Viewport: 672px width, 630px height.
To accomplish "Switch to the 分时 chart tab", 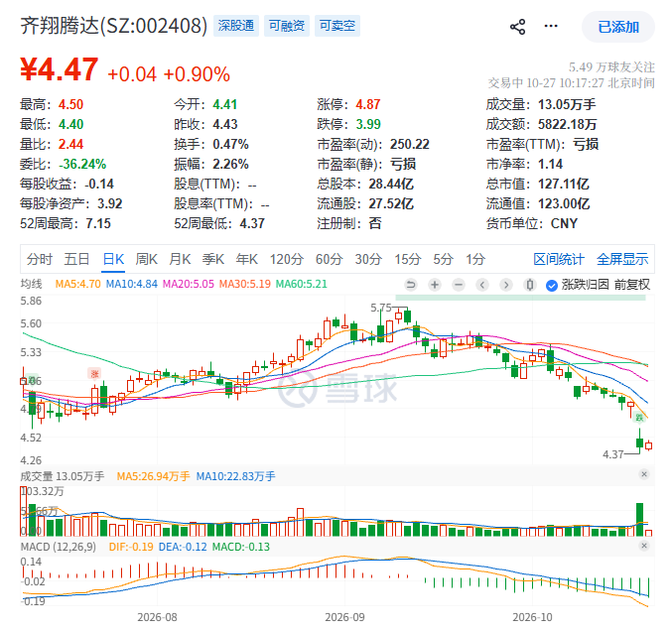I will [x=40, y=259].
